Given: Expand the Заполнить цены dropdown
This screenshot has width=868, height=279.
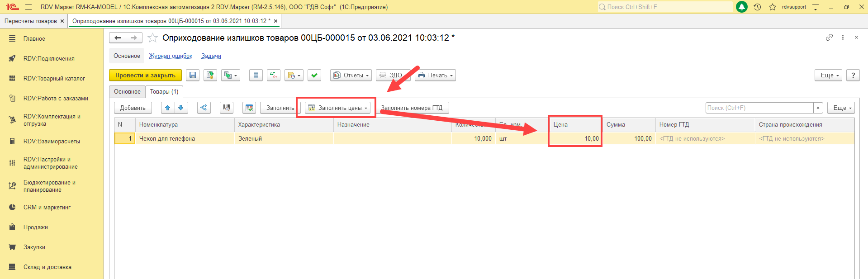Looking at the screenshot, I should click(337, 108).
